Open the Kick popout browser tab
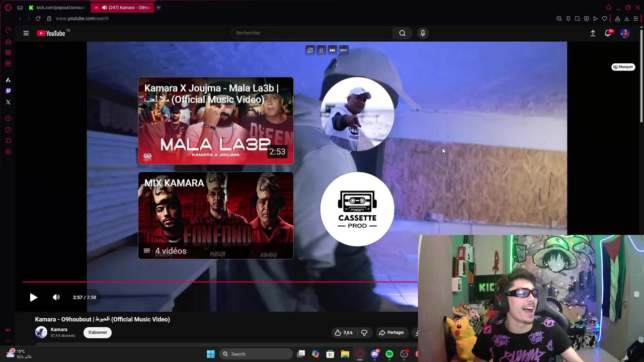The width and height of the screenshot is (644, 362). pyautogui.click(x=57, y=8)
